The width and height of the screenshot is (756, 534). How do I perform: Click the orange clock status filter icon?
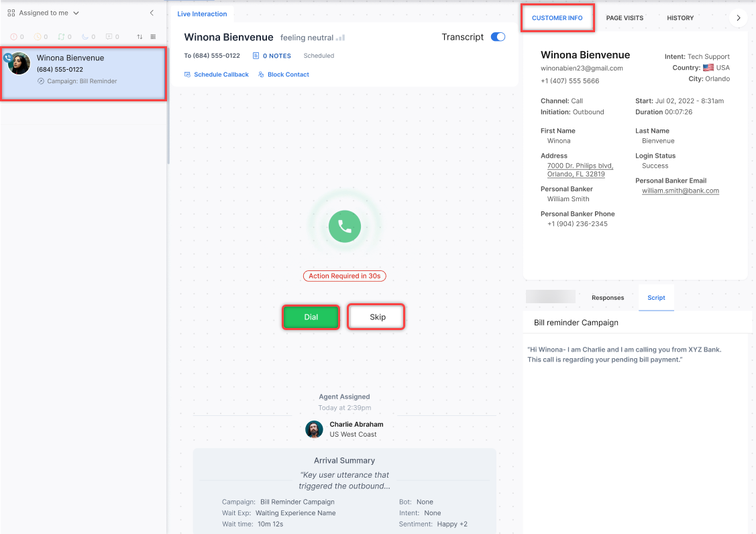38,37
